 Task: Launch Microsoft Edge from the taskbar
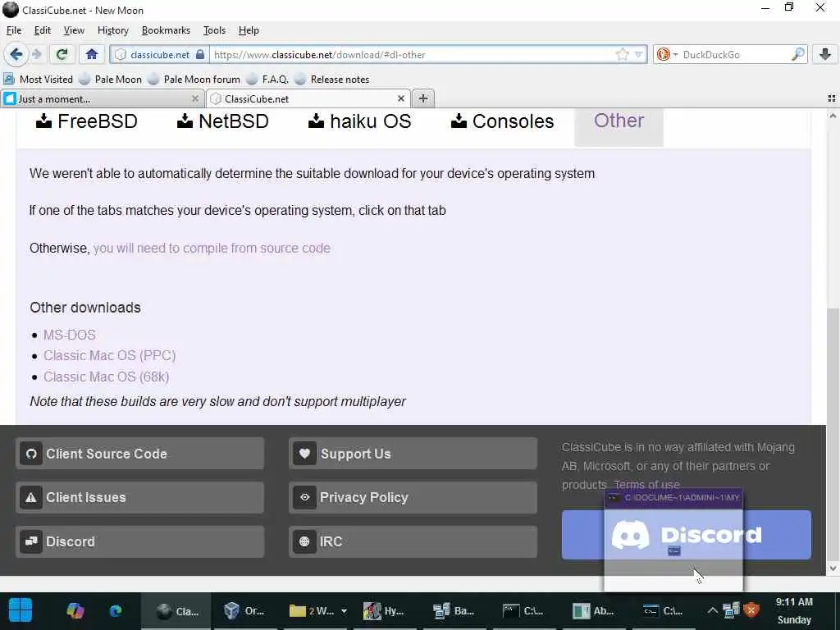point(115,610)
